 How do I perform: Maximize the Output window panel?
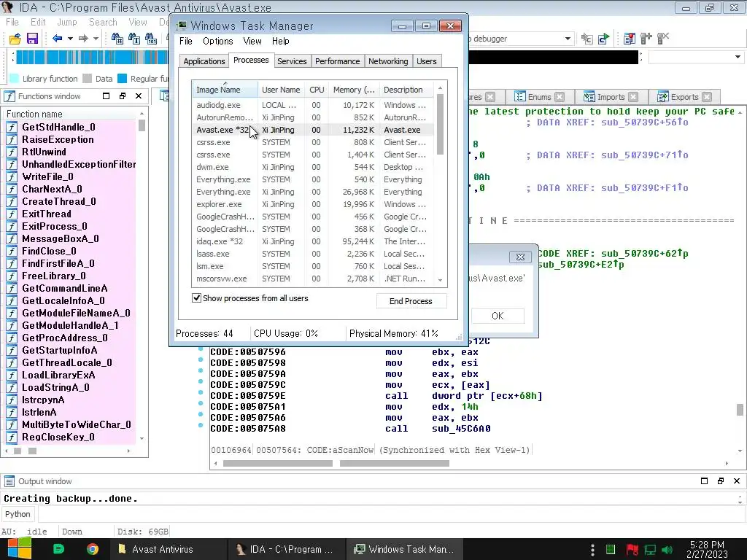(704, 481)
